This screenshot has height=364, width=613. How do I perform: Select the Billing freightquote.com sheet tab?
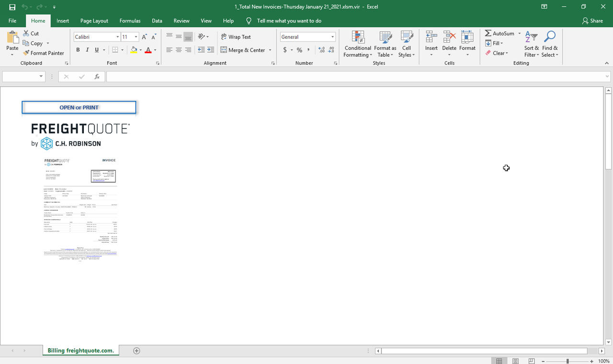click(81, 351)
